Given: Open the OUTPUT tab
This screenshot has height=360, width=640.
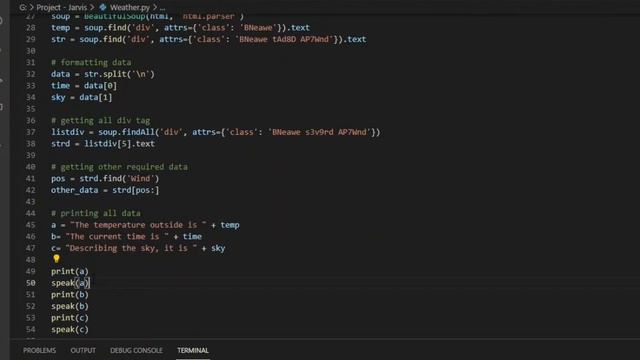Looking at the screenshot, I should [x=83, y=350].
